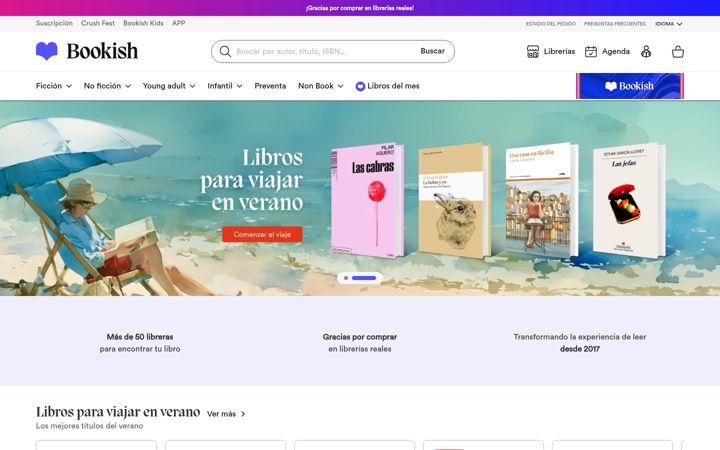This screenshot has width=720, height=450.
Task: Select the first carousel slide dot
Action: [346, 278]
